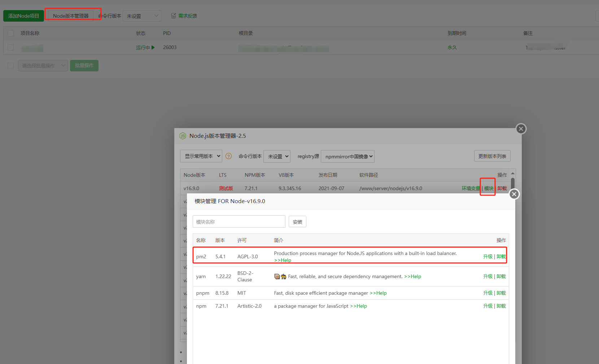The height and width of the screenshot is (364, 599).
Task: Click 升级 for pm2 module
Action: click(488, 256)
